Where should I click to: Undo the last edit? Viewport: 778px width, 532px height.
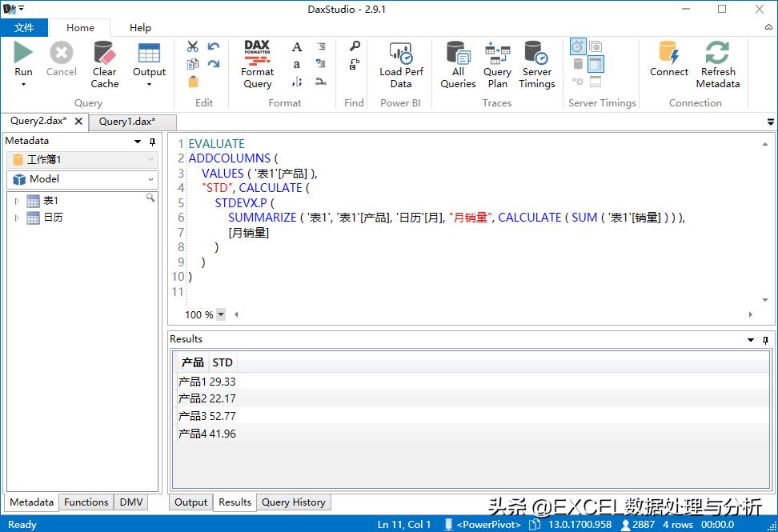point(214,46)
